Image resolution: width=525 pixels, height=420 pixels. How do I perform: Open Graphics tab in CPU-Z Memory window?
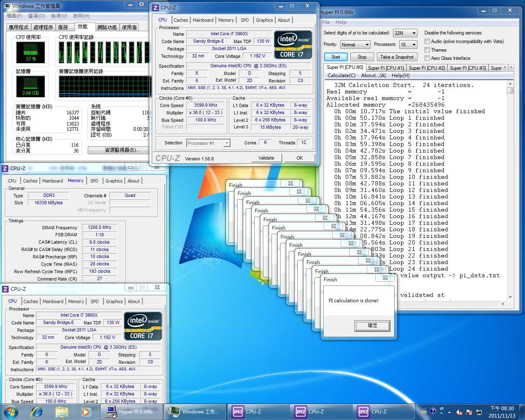click(114, 181)
